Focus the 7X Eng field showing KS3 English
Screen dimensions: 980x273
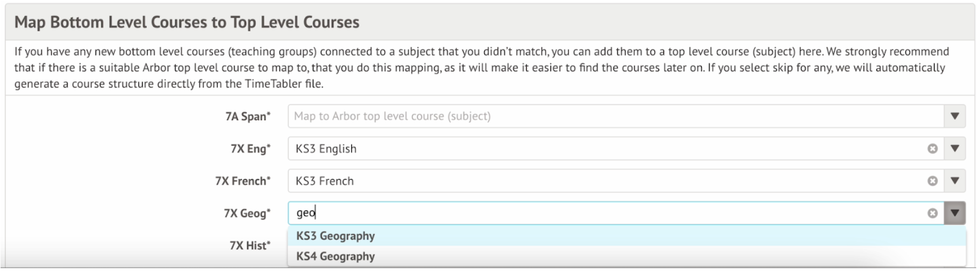[x=594, y=149]
